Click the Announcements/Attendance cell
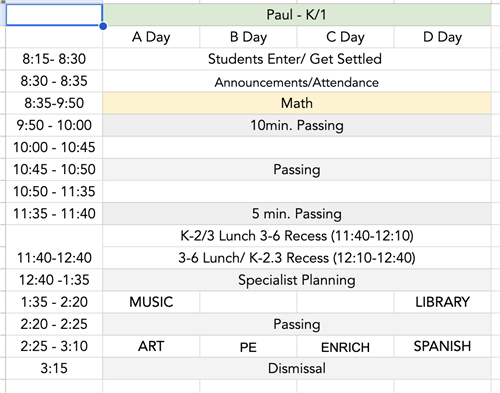The width and height of the screenshot is (500, 393). tap(297, 81)
